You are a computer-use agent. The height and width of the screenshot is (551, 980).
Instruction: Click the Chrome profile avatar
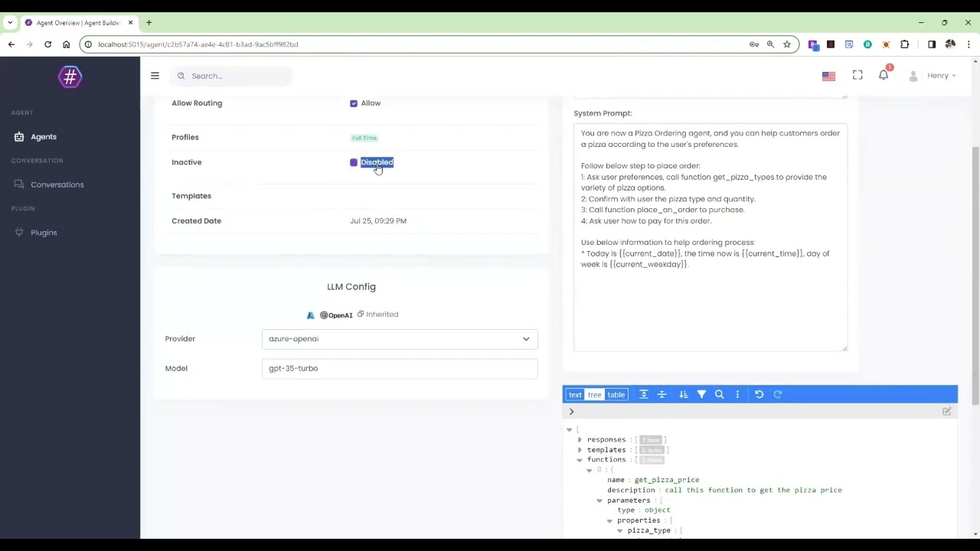pyautogui.click(x=950, y=44)
